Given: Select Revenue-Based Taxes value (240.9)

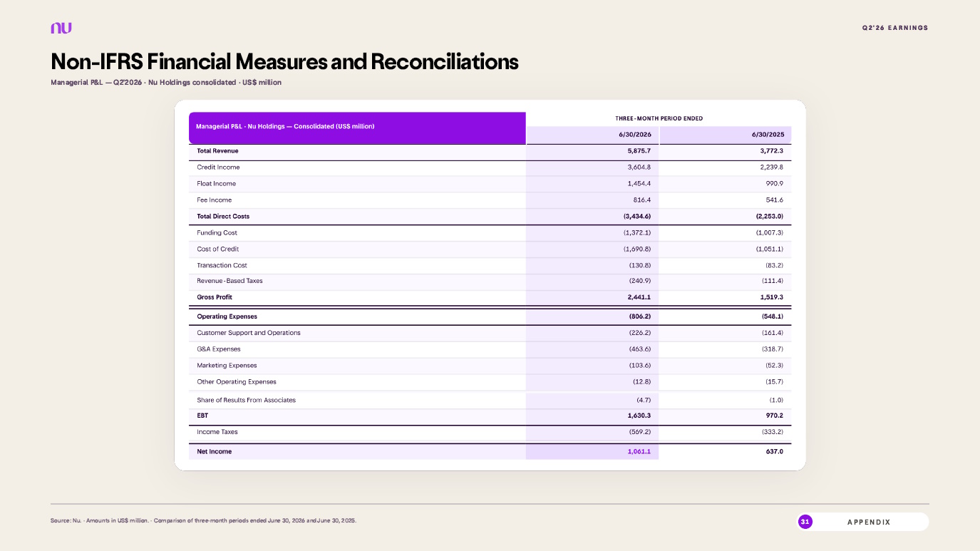Looking at the screenshot, I should coord(639,282).
